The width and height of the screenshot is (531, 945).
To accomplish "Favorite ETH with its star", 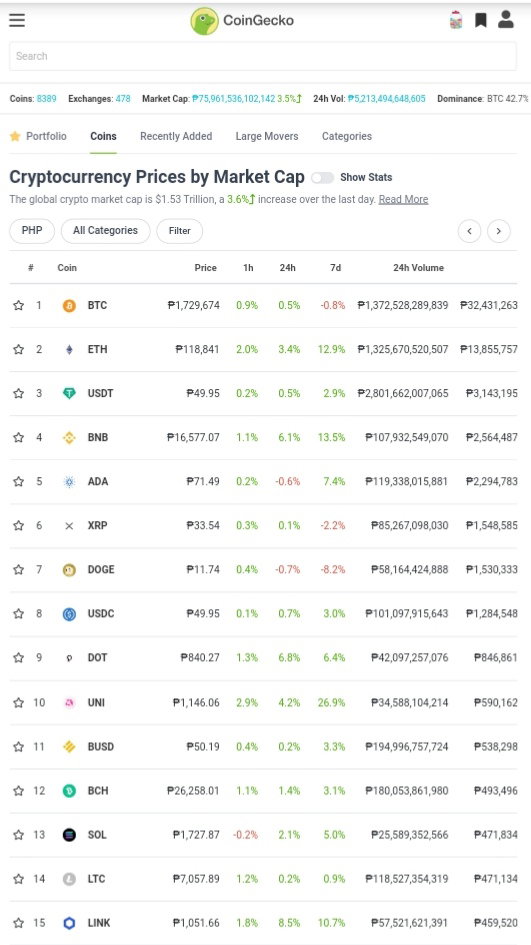I will (19, 350).
